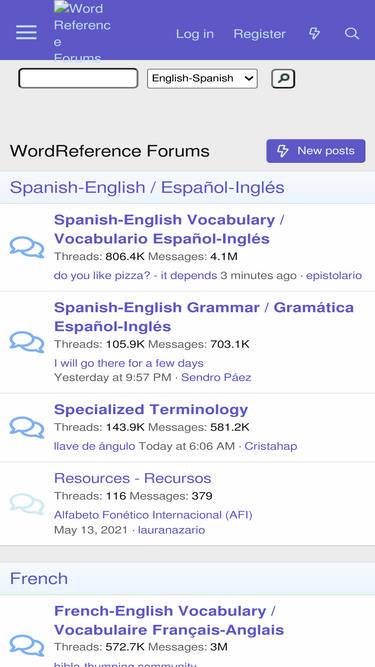Click the Log in link

(195, 34)
